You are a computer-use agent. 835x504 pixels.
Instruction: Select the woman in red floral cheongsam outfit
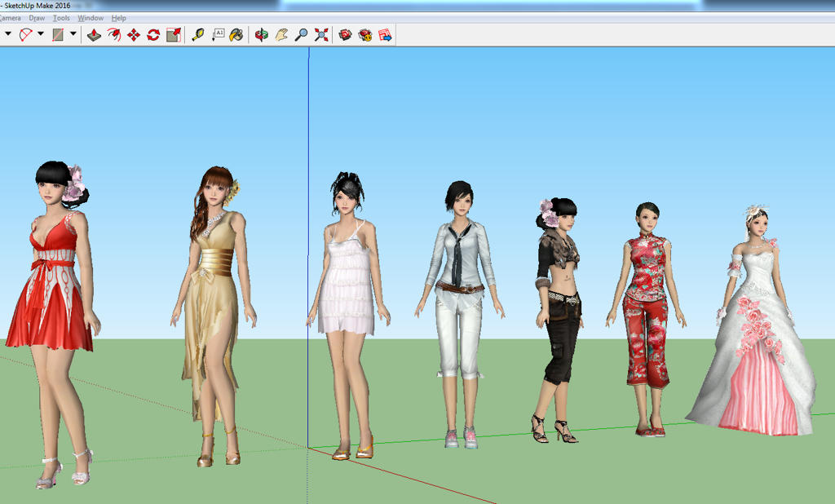(646, 320)
